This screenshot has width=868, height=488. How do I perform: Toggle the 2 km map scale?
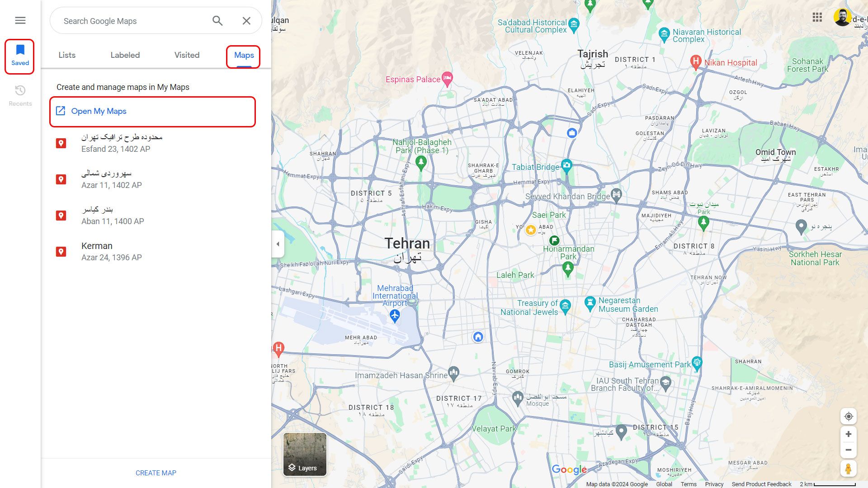pos(827,484)
